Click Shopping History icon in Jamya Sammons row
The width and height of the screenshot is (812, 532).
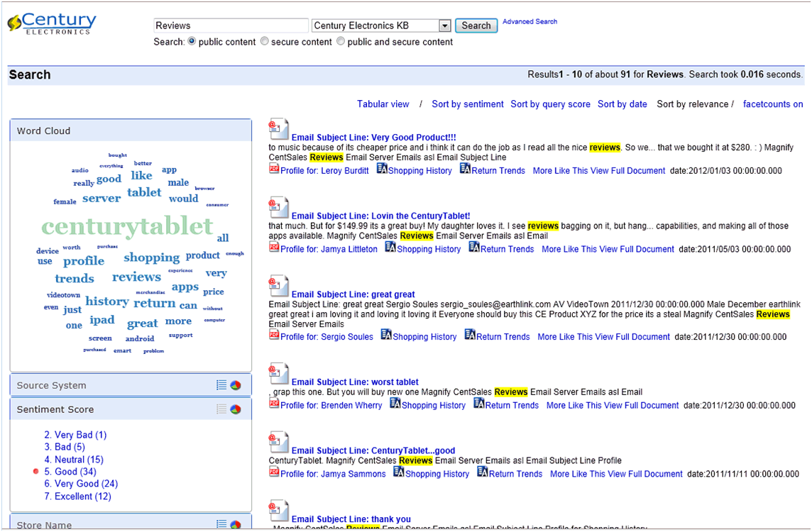click(x=399, y=472)
